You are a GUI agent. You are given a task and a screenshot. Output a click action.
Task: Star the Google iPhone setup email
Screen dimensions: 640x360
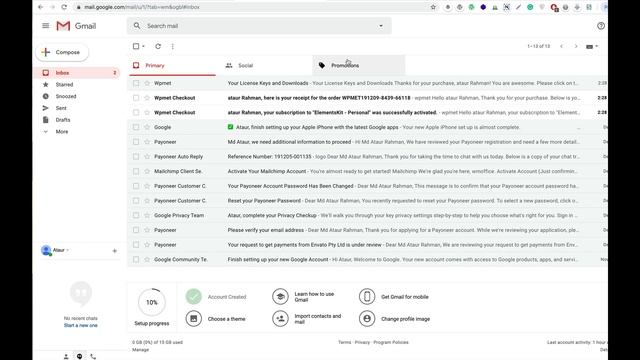147,127
